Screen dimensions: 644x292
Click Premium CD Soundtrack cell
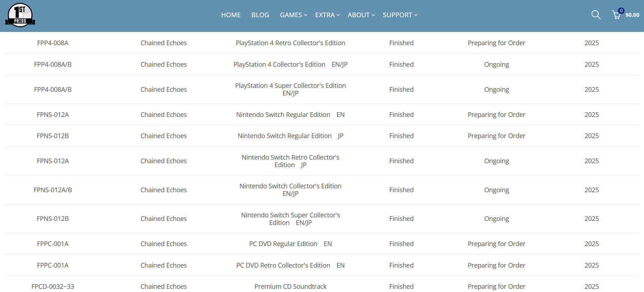(290, 287)
